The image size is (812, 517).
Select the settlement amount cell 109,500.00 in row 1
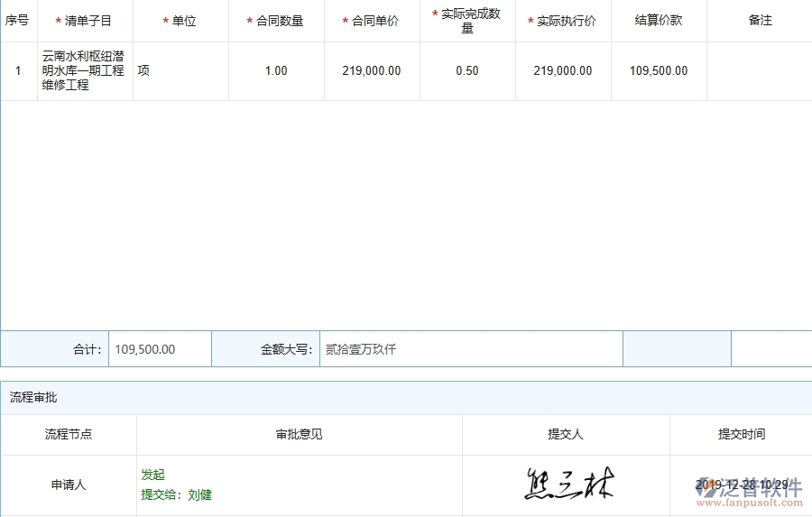[659, 70]
